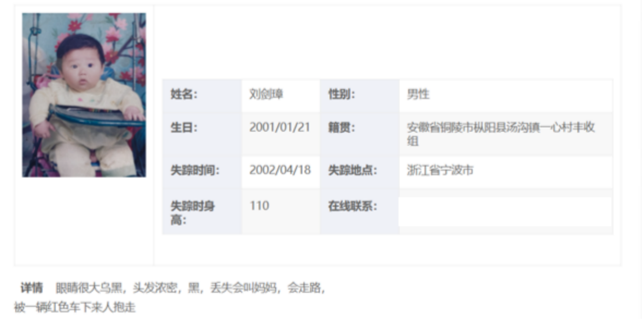Select the 男性 gender value
This screenshot has width=644, height=320.
pyautogui.click(x=418, y=94)
